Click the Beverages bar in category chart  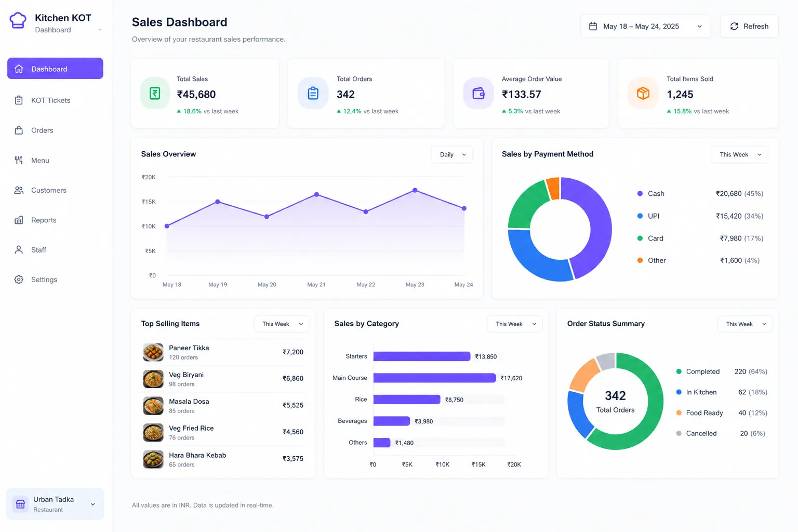point(392,421)
